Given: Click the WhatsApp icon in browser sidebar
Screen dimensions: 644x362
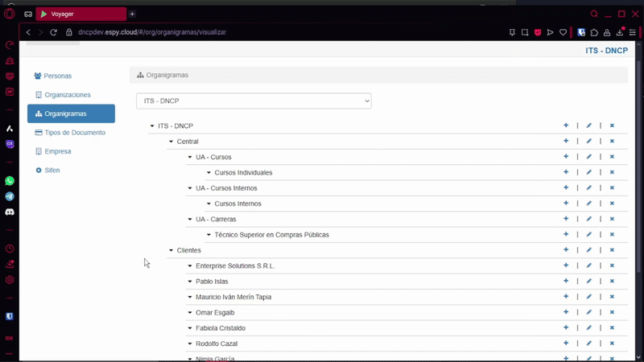Looking at the screenshot, I should tap(10, 181).
